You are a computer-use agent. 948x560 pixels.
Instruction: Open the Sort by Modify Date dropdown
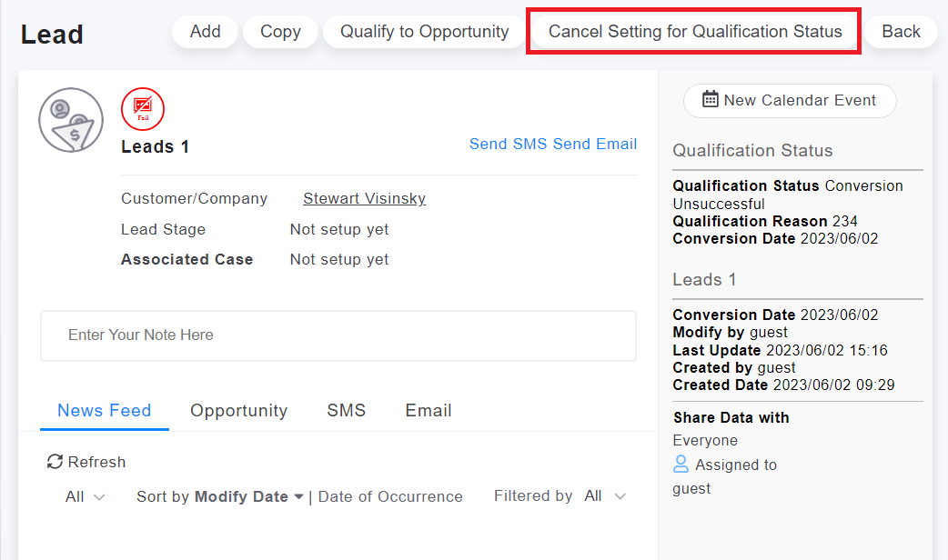(220, 496)
